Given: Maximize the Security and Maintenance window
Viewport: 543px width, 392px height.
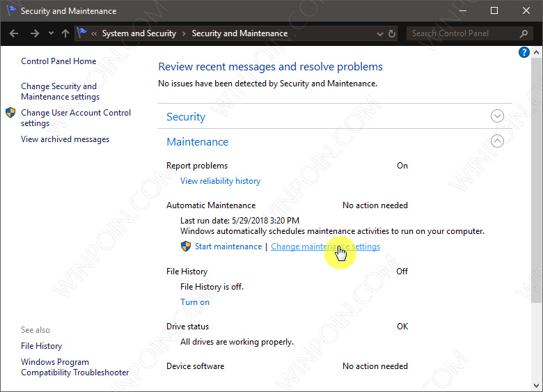Looking at the screenshot, I should [494, 10].
